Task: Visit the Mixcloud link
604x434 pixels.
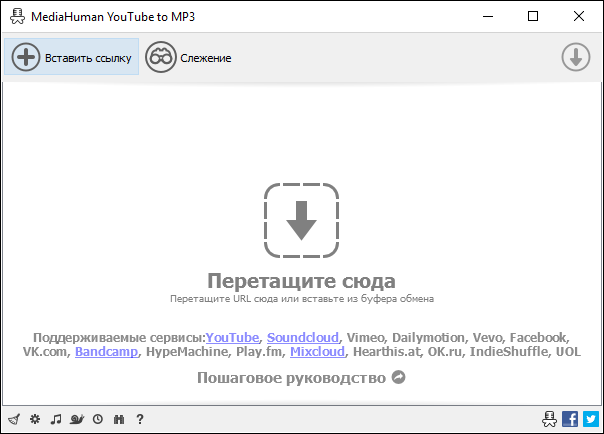Action: pyautogui.click(x=317, y=352)
